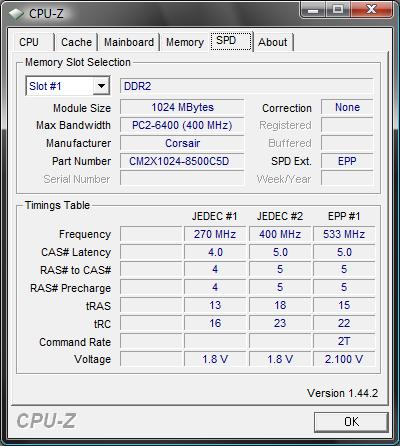This screenshot has height=446, width=400.
Task: Click the SPD Ext. value EPP
Action: click(x=347, y=161)
